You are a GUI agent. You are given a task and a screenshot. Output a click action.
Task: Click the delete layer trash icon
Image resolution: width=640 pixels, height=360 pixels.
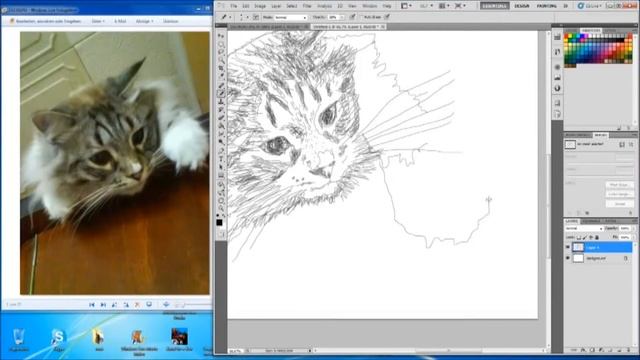(x=628, y=350)
